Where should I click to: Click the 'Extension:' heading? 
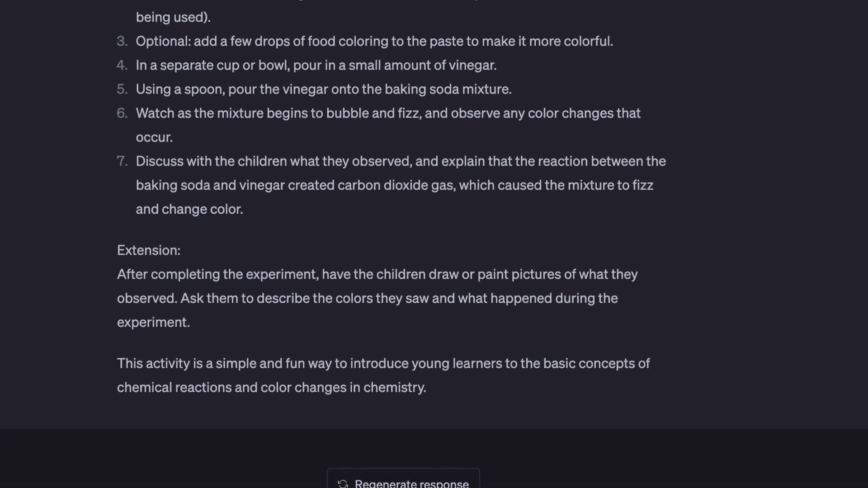tap(149, 250)
